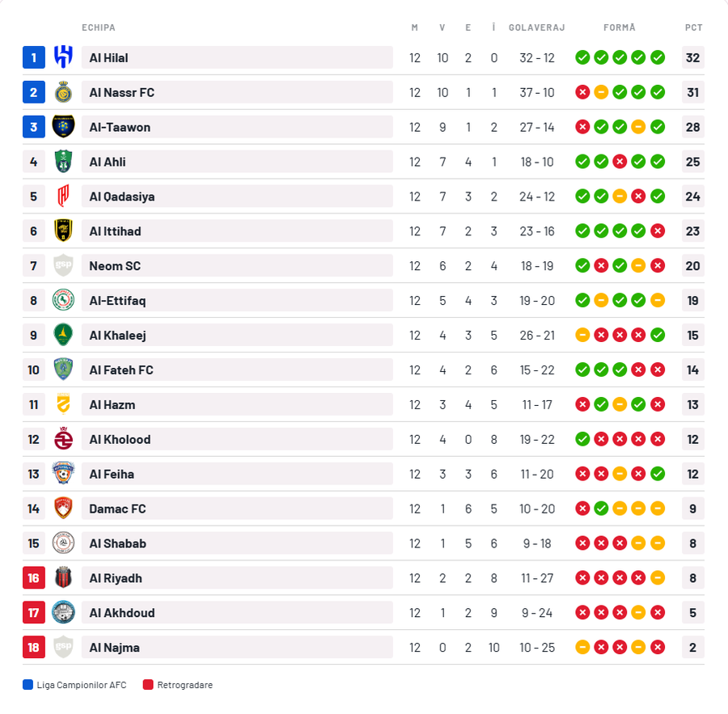Click the Al Riyadh striped badge

point(63,578)
